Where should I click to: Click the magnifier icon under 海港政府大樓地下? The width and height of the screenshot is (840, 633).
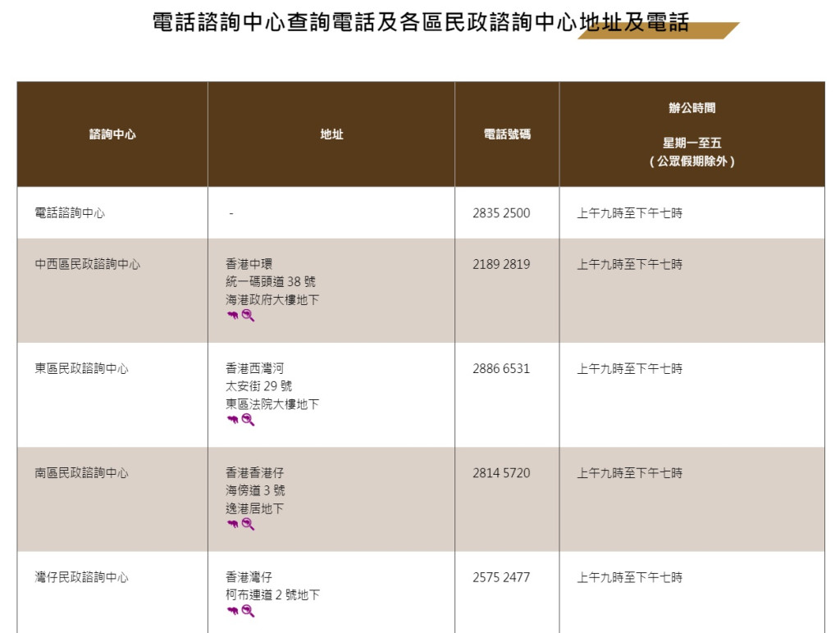point(248,316)
